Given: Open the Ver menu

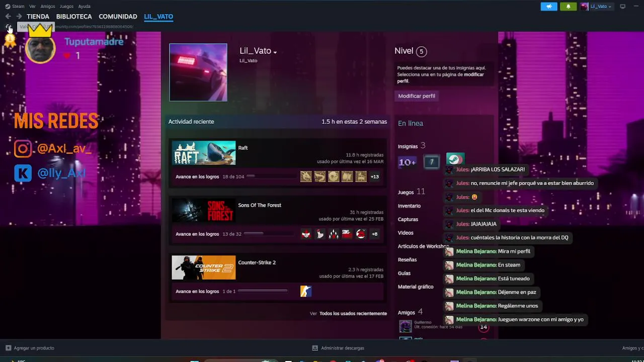Looking at the screenshot, I should pos(33,7).
